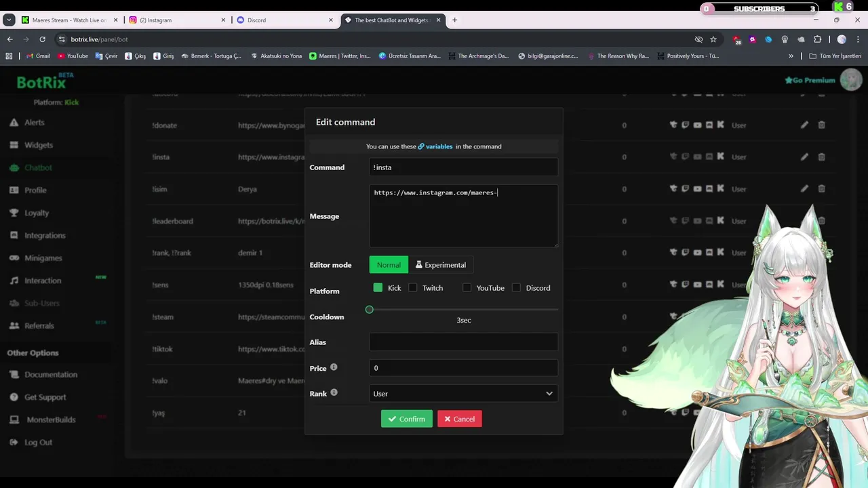
Task: Open the Tüm Yer İşaretleri folder
Action: click(835, 56)
